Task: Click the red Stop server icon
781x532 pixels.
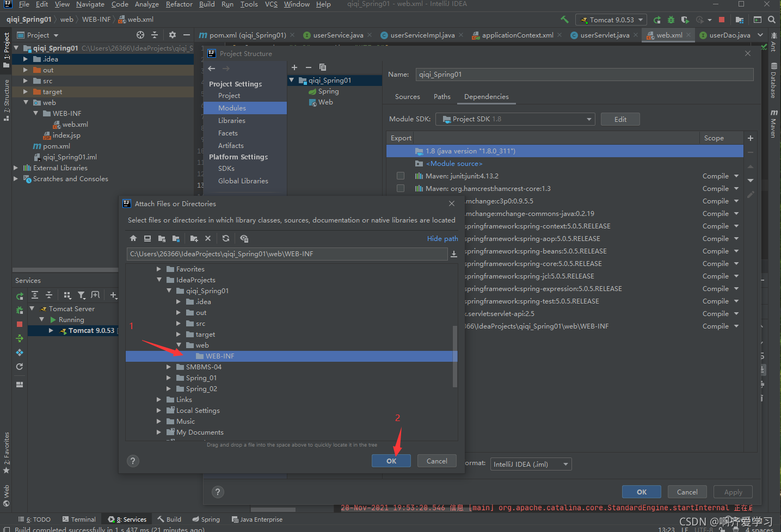Action: [722, 19]
